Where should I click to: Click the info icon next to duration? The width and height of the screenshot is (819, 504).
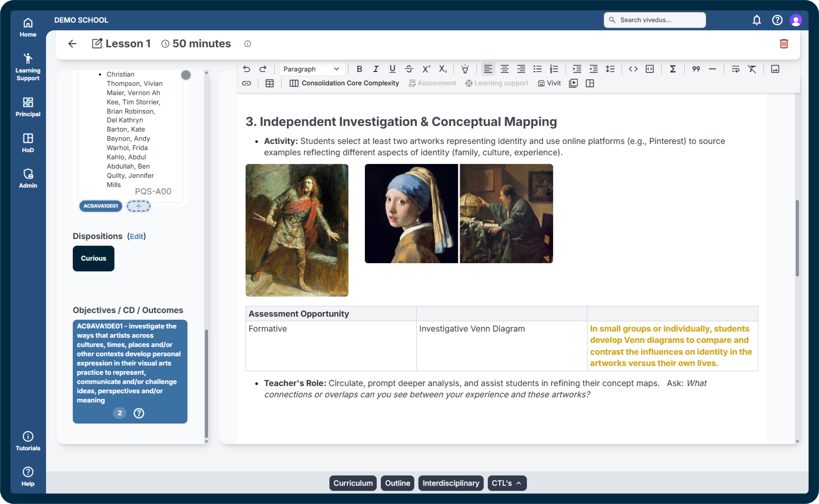point(247,44)
